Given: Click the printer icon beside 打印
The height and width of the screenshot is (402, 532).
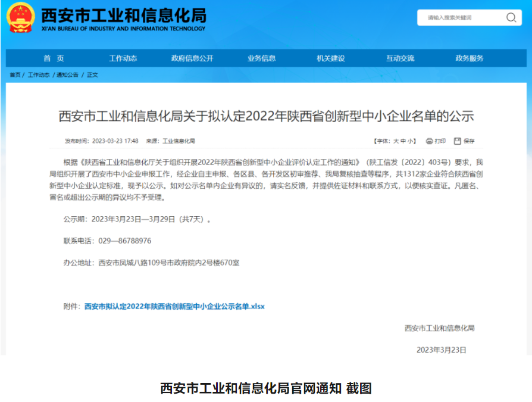Looking at the screenshot, I should (429, 141).
